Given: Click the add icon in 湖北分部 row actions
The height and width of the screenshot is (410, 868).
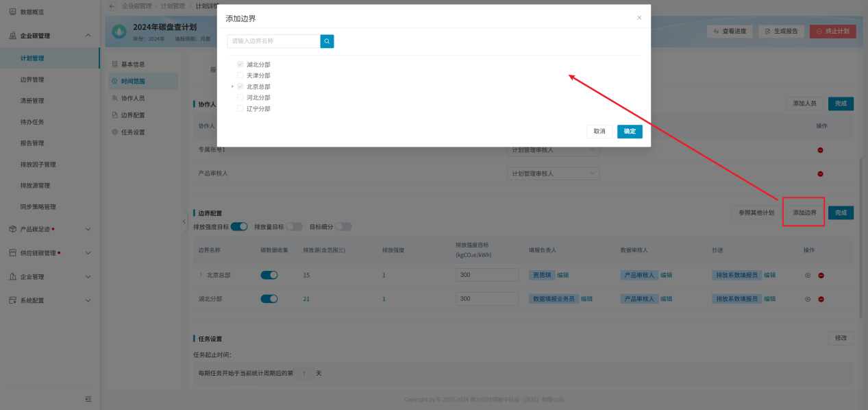Looking at the screenshot, I should [808, 300].
